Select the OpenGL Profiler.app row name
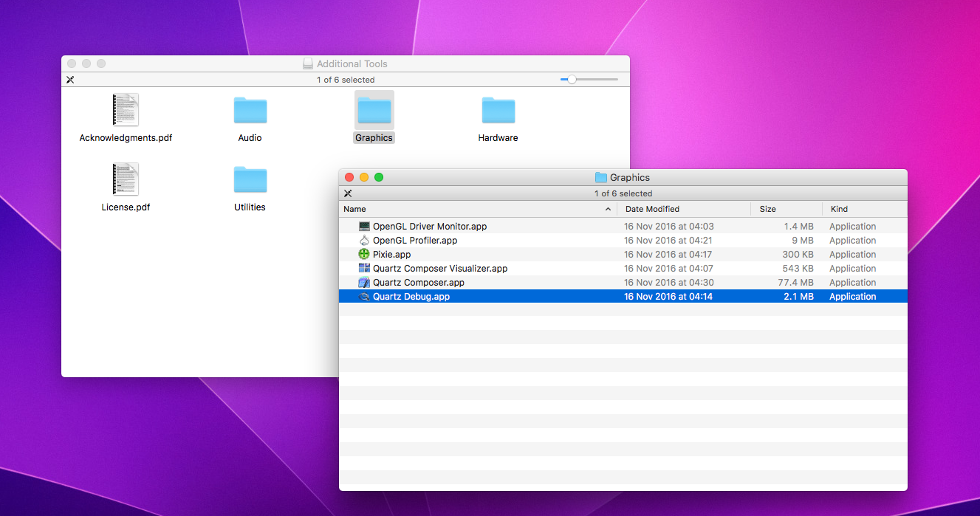Viewport: 980px width, 516px height. pyautogui.click(x=415, y=241)
